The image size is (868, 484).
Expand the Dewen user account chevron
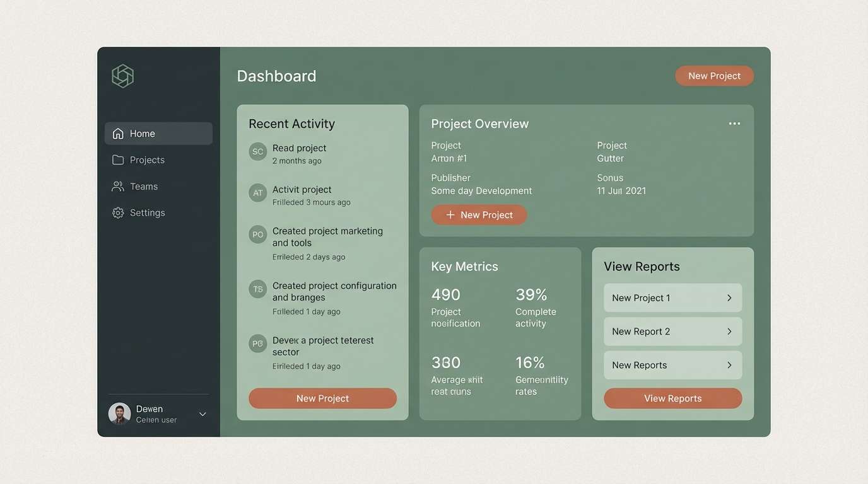point(202,414)
